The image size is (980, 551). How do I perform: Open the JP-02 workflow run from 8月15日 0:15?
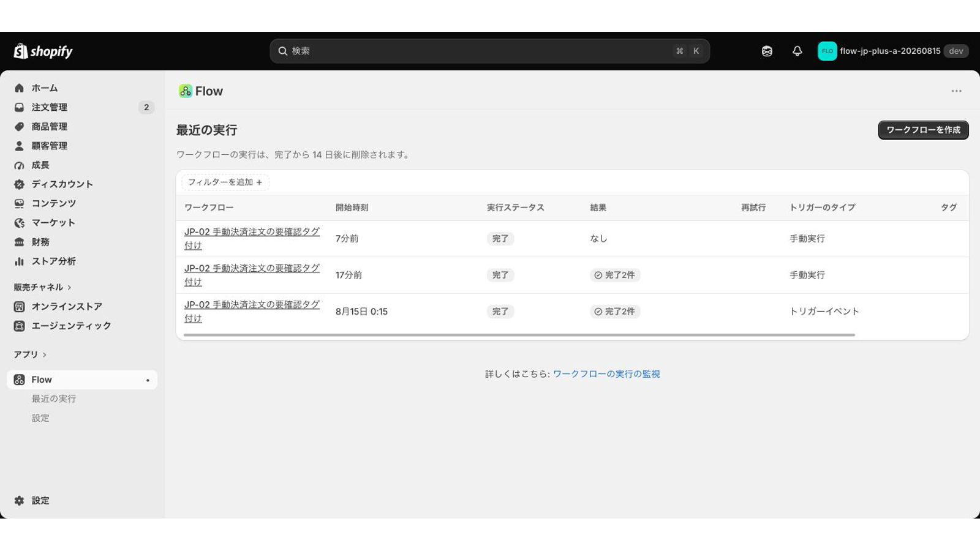pos(252,312)
